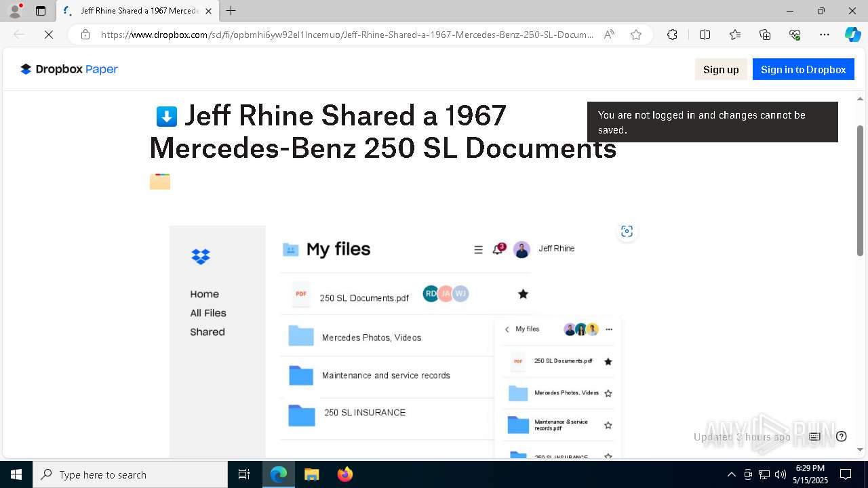Viewport: 868px width, 488px height.
Task: Click the image visual search icon
Action: [627, 231]
